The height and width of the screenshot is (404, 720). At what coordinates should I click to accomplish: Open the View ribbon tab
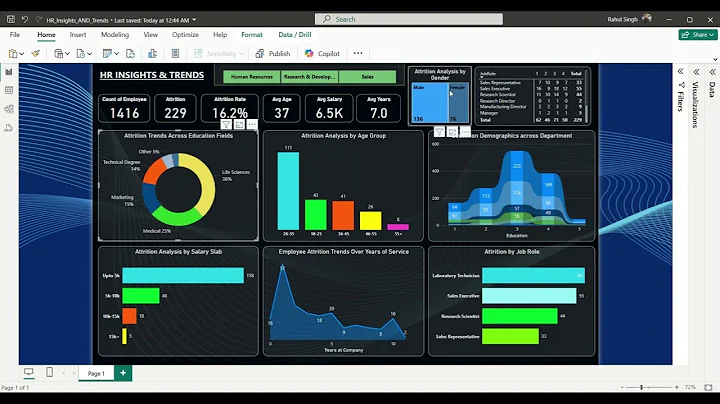150,34
